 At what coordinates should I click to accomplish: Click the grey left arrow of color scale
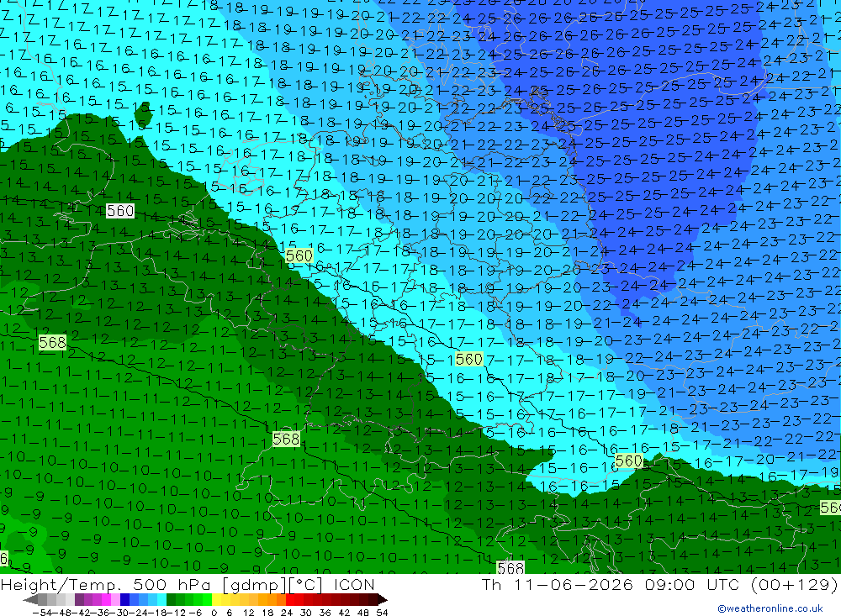pyautogui.click(x=30, y=599)
